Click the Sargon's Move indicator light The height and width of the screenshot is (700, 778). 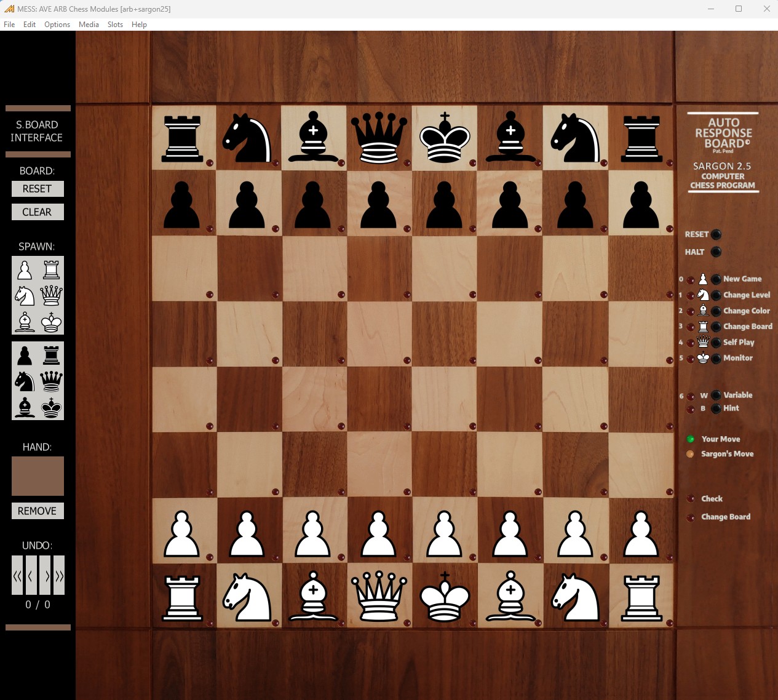click(690, 454)
